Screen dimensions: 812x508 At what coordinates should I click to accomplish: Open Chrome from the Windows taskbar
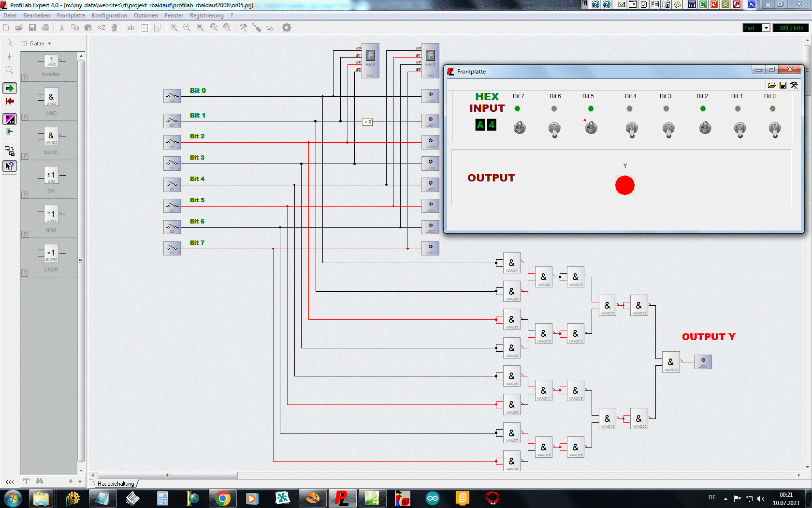pos(223,498)
